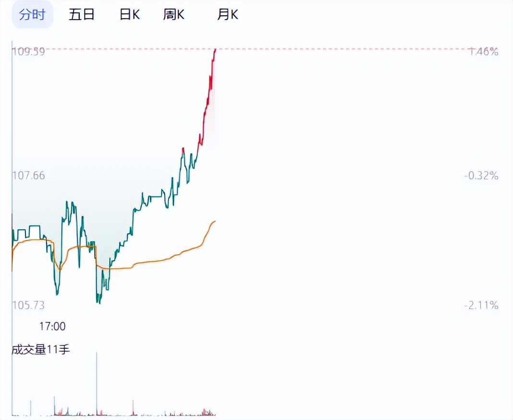Switch to the 五日 five-day chart

click(x=82, y=14)
